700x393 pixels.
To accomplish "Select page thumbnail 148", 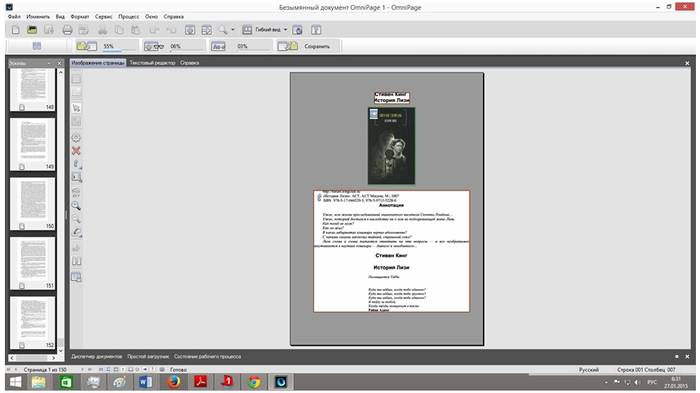I will [x=33, y=89].
